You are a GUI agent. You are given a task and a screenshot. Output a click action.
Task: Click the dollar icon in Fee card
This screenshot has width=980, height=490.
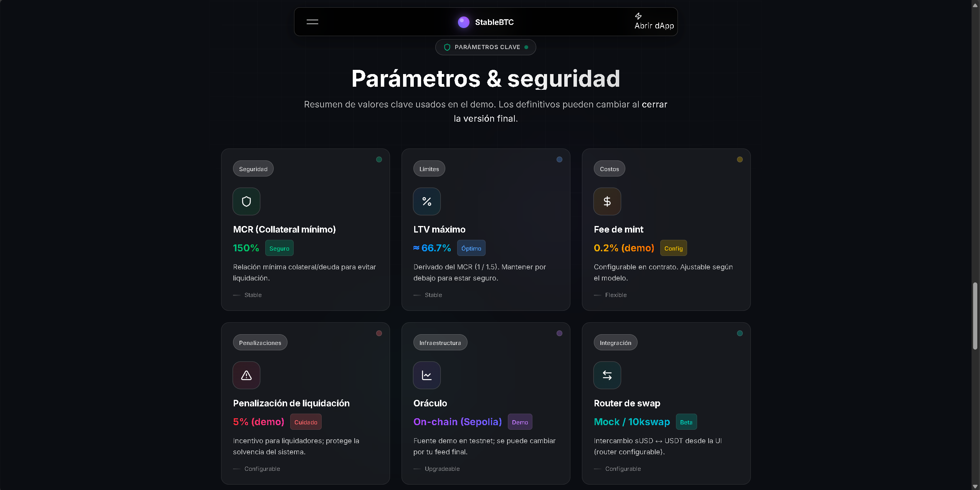pos(607,201)
